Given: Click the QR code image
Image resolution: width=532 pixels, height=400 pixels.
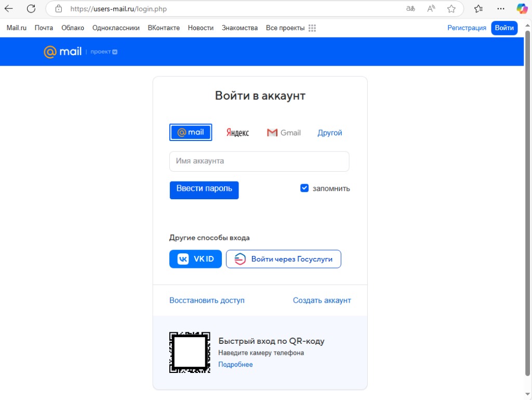Looking at the screenshot, I should pos(190,353).
